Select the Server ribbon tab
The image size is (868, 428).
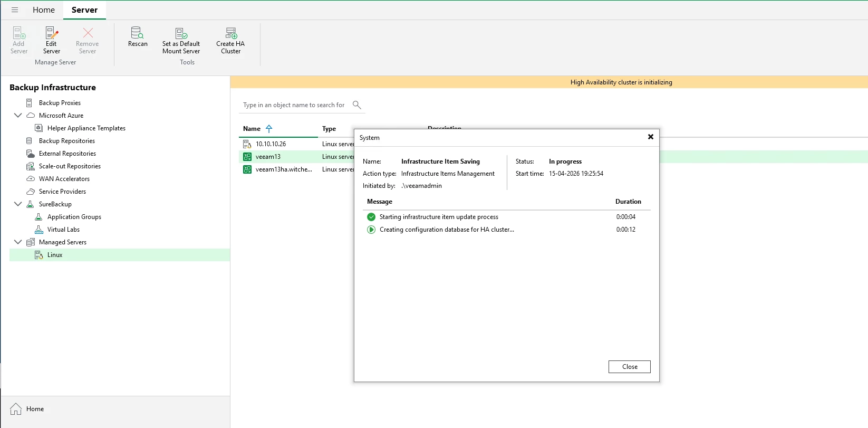tap(84, 10)
